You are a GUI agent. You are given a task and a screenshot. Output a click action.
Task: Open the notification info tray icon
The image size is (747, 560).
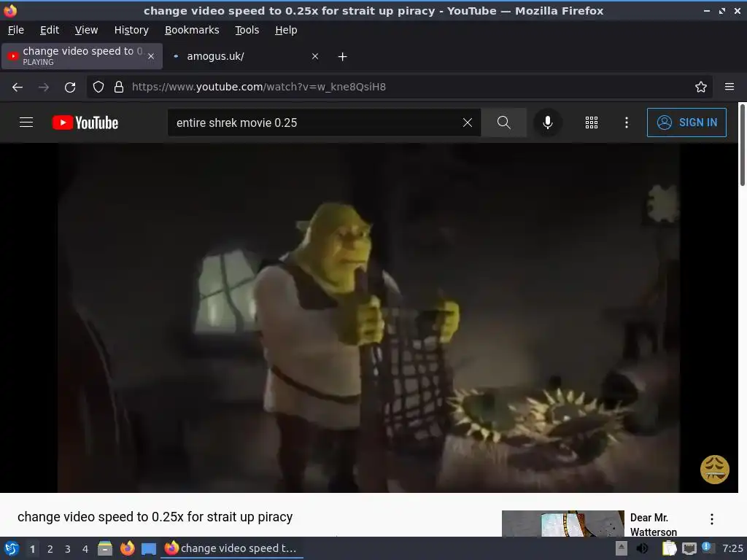(708, 548)
